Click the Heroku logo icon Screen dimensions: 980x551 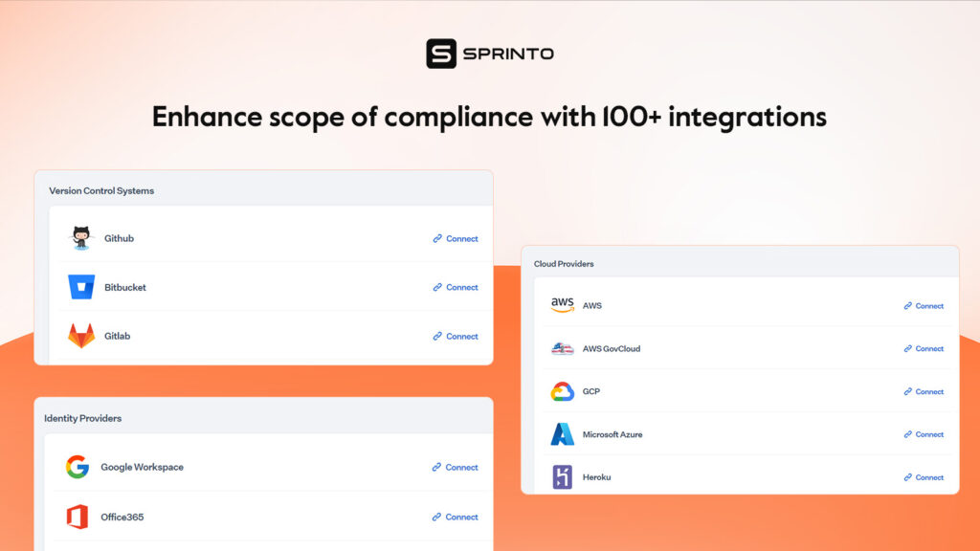coord(563,476)
